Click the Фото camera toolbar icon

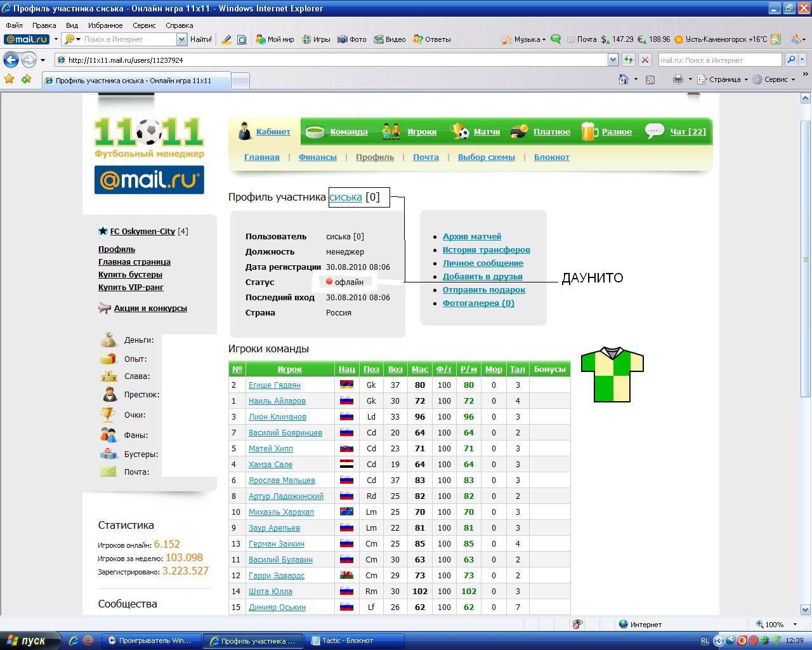pos(343,39)
